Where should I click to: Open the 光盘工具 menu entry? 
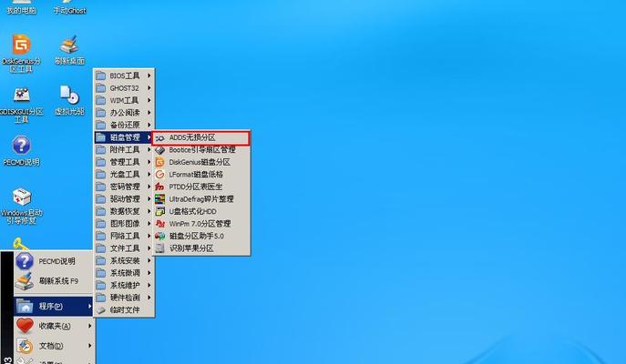(x=124, y=174)
